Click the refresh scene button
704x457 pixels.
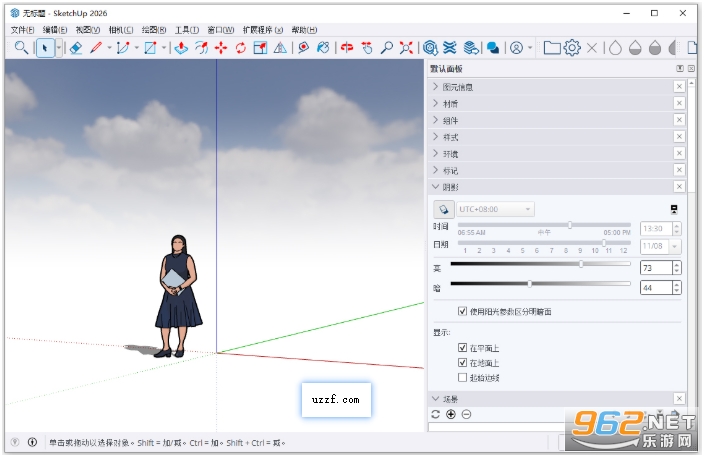(435, 414)
